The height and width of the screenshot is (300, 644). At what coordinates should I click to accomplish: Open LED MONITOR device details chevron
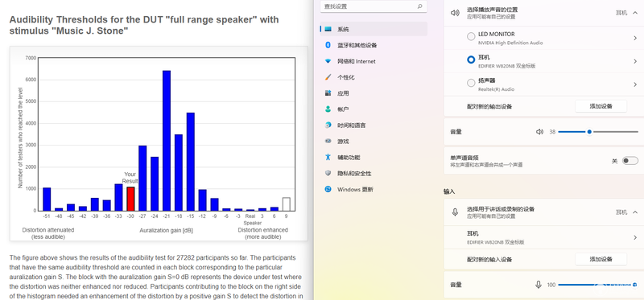[x=635, y=38]
